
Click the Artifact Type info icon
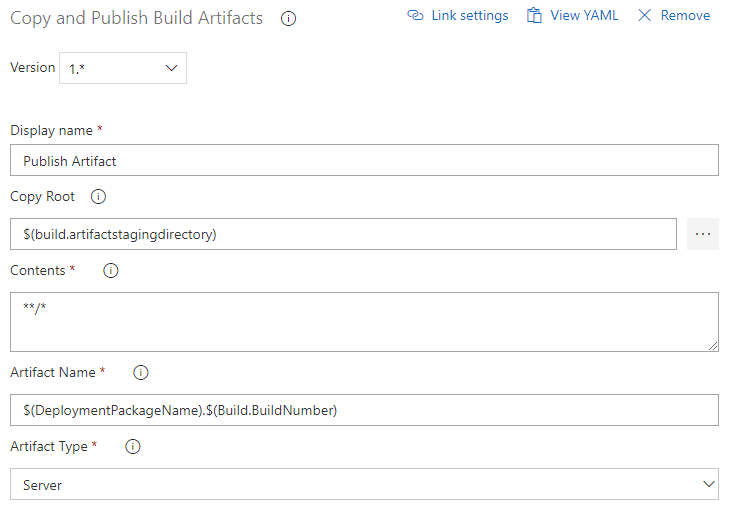coord(133,447)
